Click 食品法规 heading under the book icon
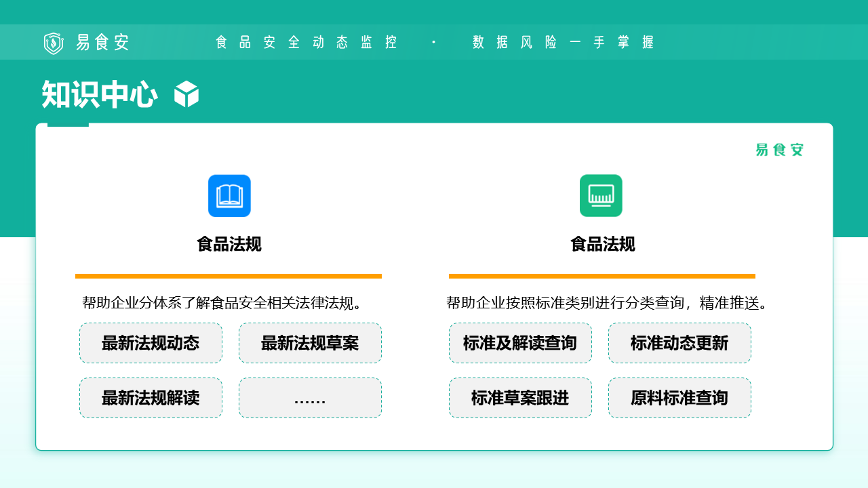The height and width of the screenshot is (488, 868). (x=229, y=244)
